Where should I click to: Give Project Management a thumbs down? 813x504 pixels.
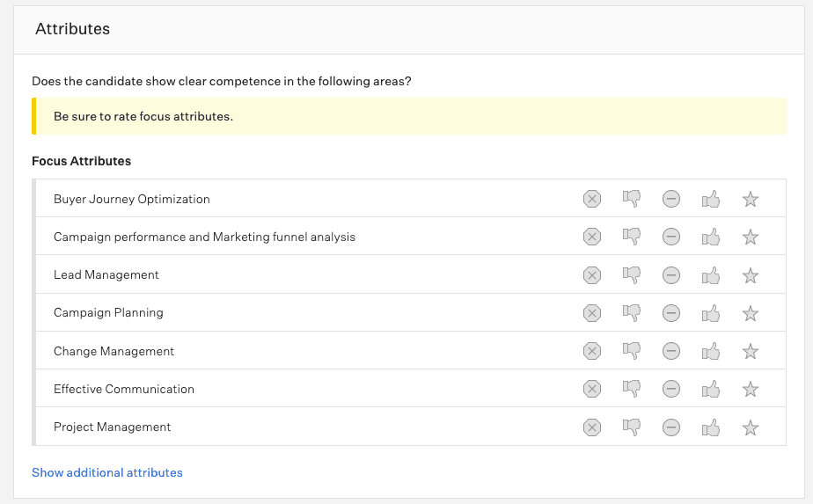point(631,427)
